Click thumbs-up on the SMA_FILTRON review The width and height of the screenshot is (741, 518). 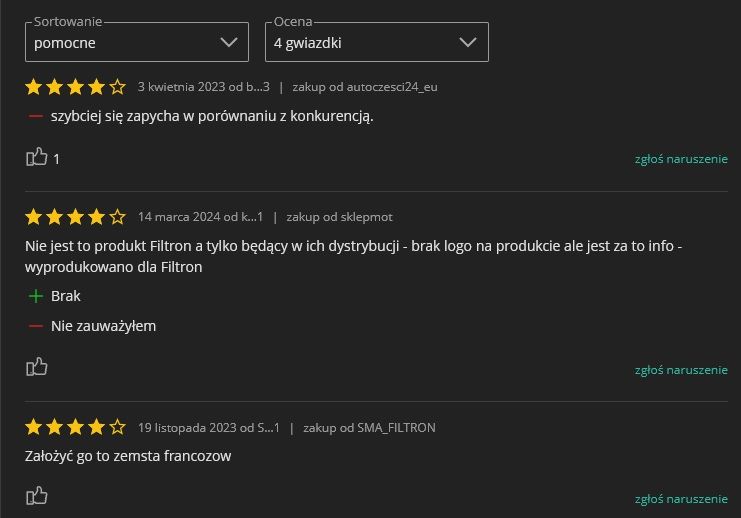[x=36, y=496]
